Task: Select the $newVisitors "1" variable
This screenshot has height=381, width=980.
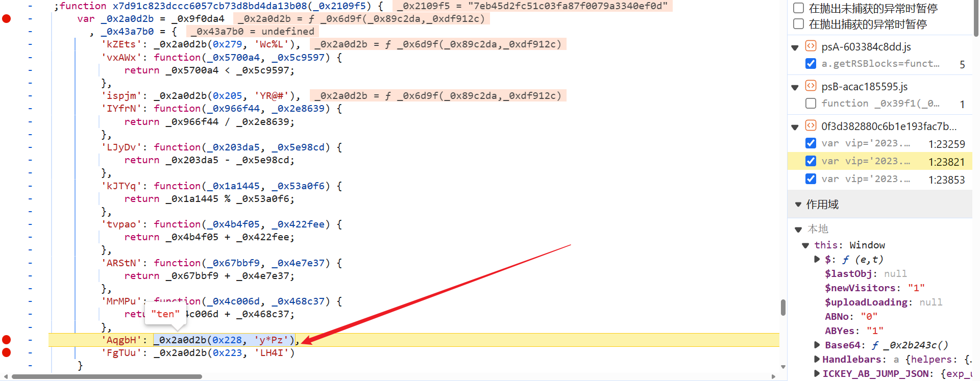Action: tap(875, 288)
